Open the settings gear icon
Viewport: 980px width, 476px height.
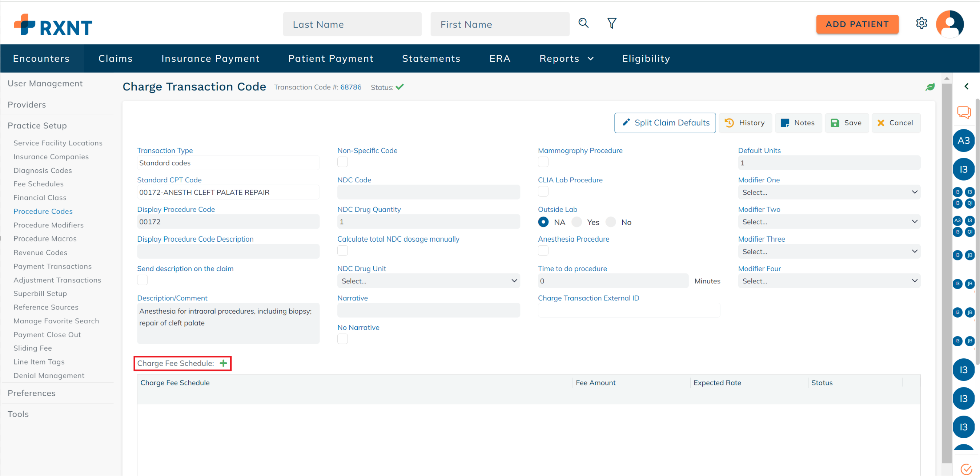click(x=922, y=23)
